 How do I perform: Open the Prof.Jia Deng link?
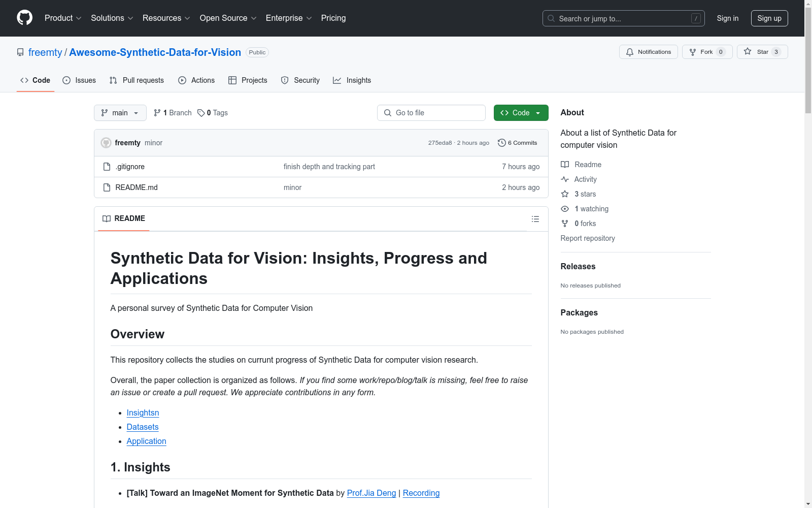(371, 493)
